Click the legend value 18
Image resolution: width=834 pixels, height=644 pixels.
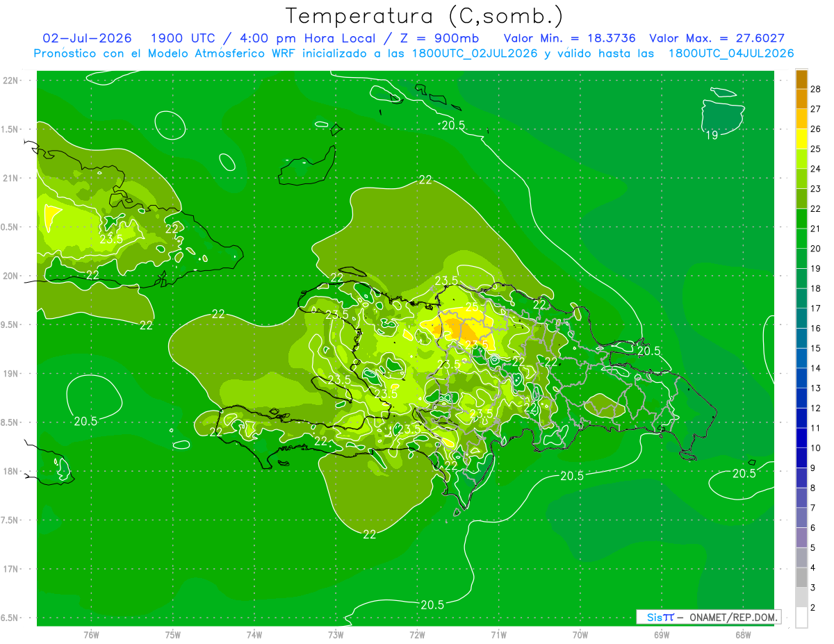point(816,288)
